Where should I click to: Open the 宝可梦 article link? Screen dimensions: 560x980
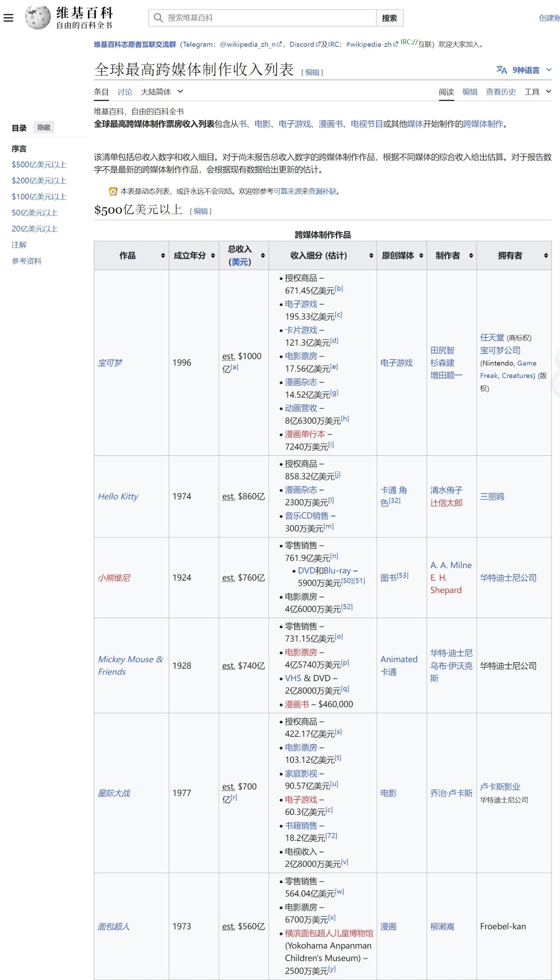(x=110, y=363)
